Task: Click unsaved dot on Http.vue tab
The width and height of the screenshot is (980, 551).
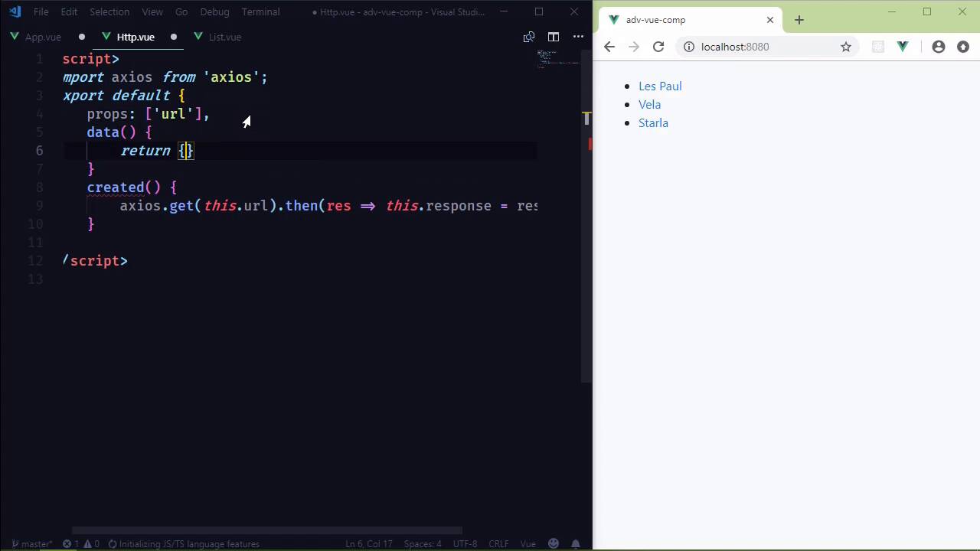Action: point(174,37)
